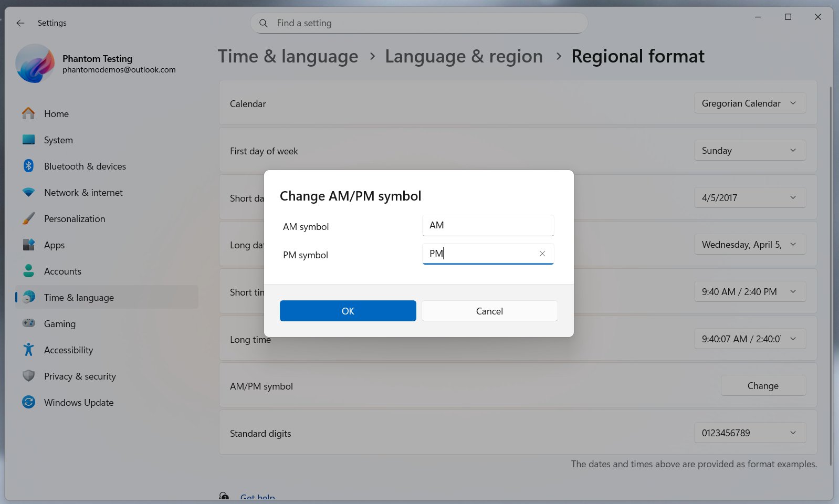839x504 pixels.
Task: Go to Time & language breadcrumb
Action: [x=288, y=56]
